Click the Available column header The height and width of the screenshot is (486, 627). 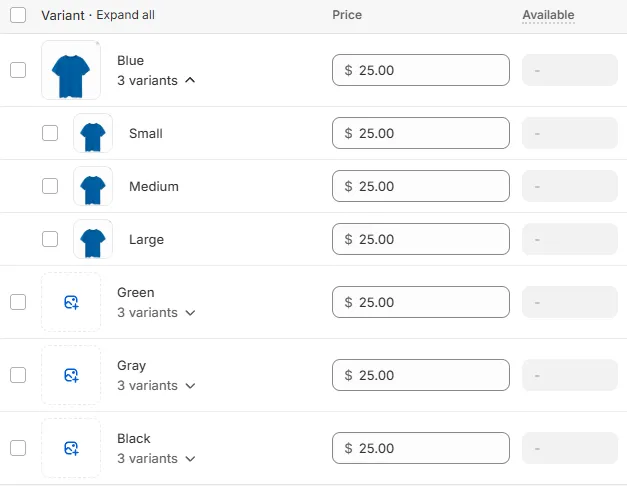coord(548,15)
